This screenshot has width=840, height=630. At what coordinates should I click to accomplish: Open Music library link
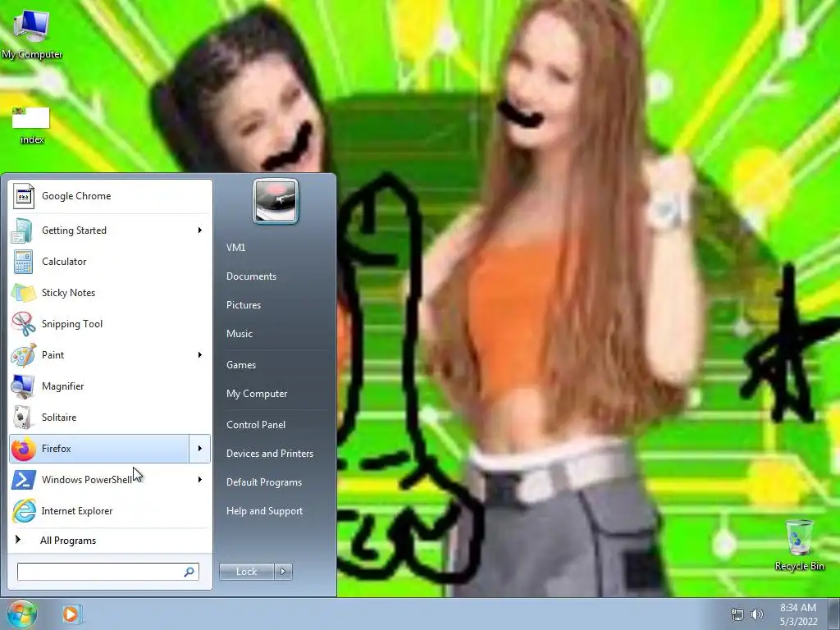pyautogui.click(x=240, y=334)
